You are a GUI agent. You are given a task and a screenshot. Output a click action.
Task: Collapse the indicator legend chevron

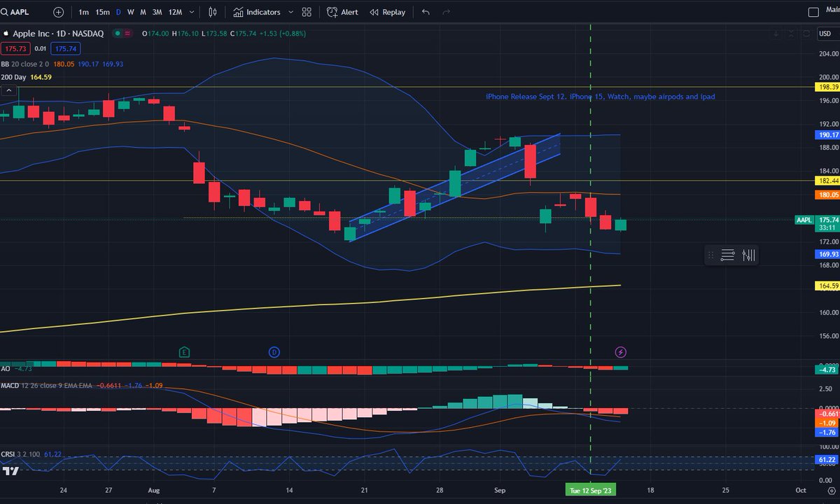(10, 90)
